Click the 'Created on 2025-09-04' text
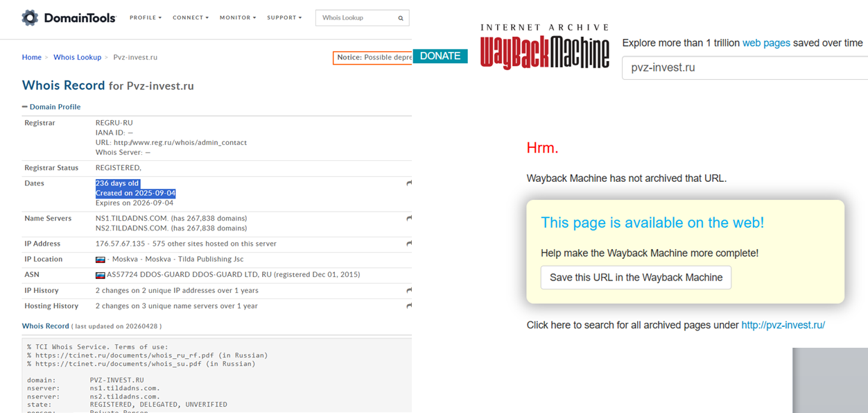The width and height of the screenshot is (868, 413). [135, 193]
